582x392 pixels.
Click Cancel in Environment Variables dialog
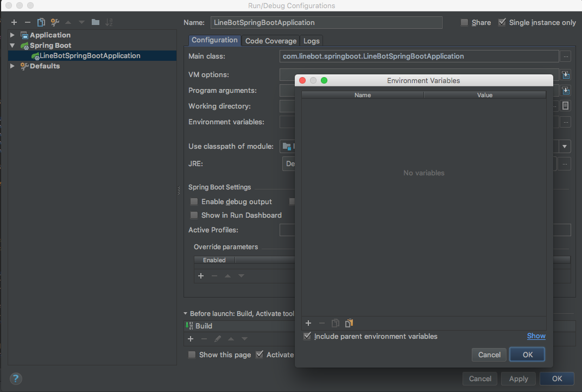pyautogui.click(x=489, y=355)
